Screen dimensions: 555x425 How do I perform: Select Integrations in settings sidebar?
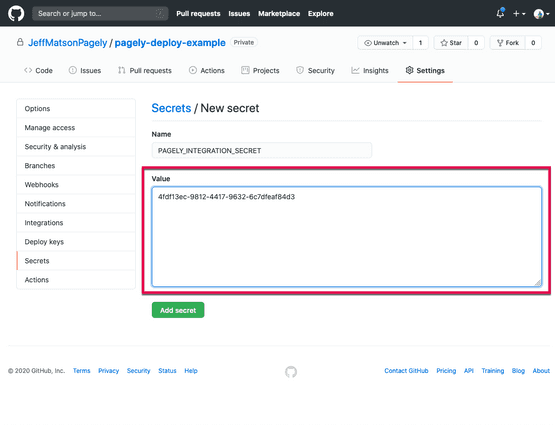coord(76,223)
